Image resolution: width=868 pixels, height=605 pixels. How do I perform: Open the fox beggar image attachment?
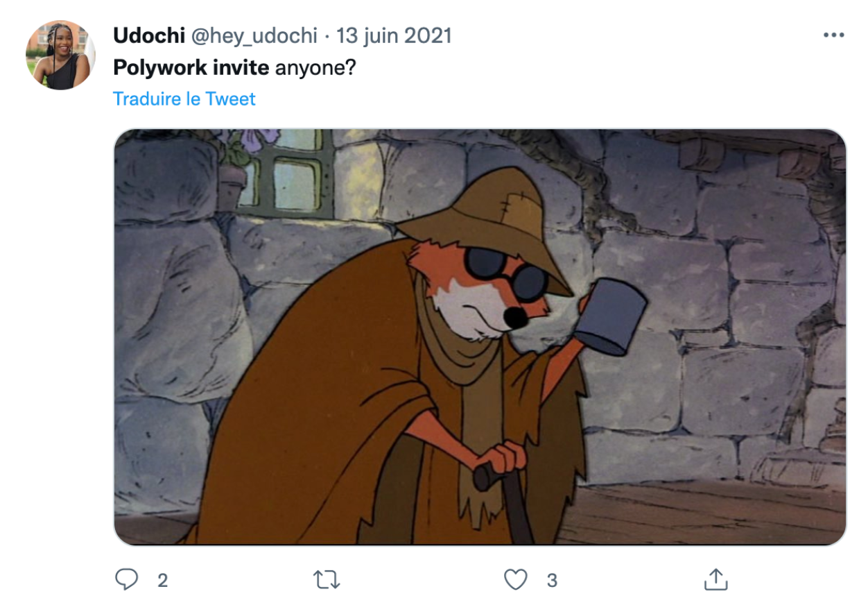pos(480,336)
